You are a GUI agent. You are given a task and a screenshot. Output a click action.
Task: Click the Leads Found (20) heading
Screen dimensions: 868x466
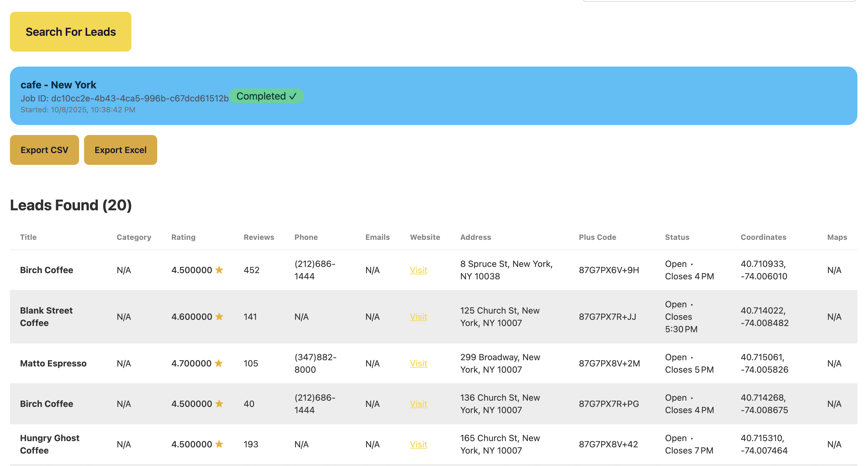[71, 205]
